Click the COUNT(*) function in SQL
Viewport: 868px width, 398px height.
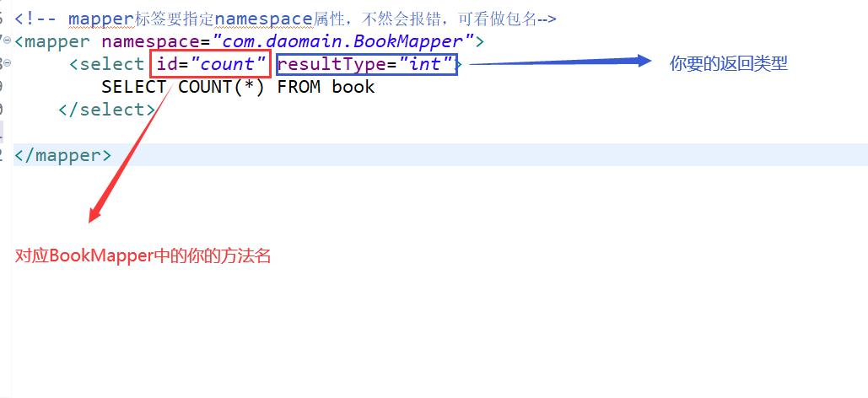point(221,88)
